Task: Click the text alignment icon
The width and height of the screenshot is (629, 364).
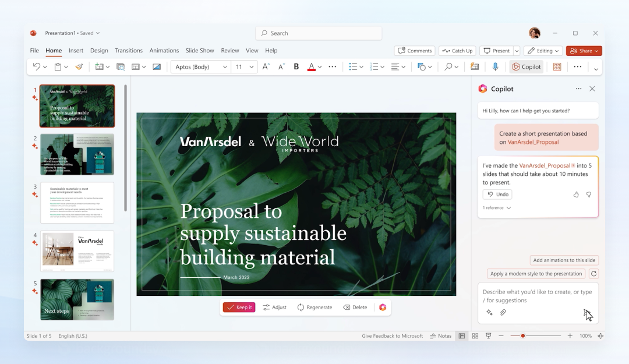Action: coord(395,67)
